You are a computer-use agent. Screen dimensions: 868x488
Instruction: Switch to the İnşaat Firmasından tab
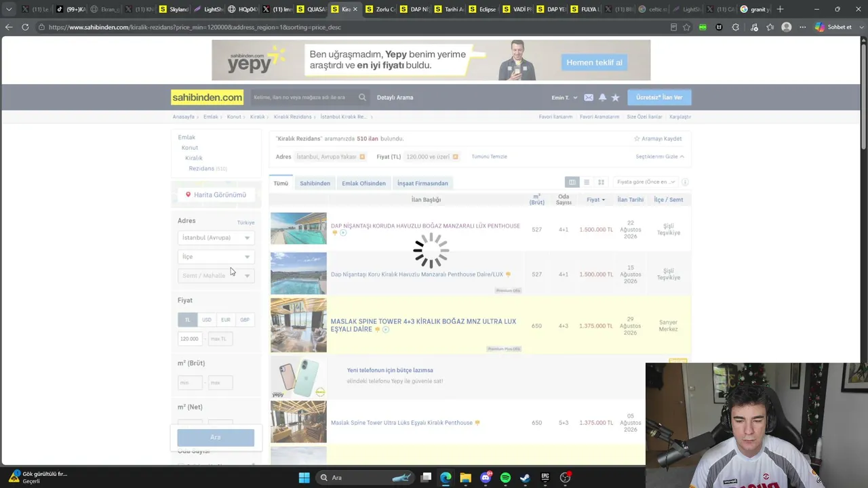[x=422, y=184]
